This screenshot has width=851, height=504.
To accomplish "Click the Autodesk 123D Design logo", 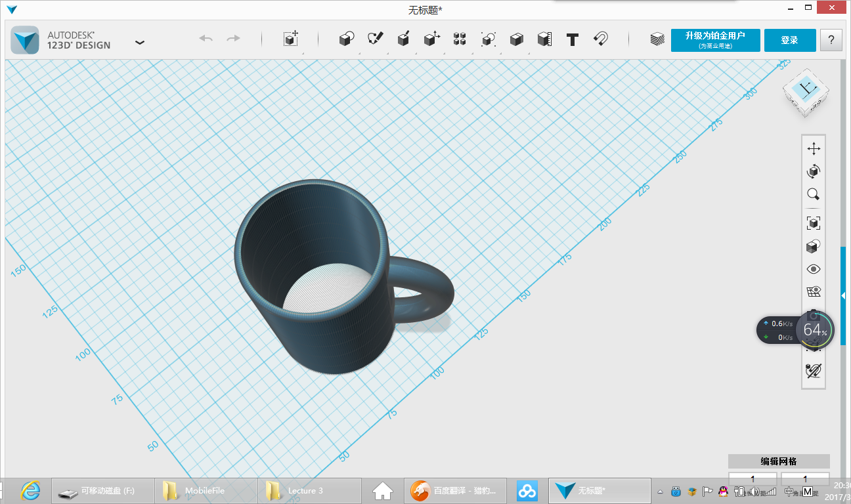I will (x=25, y=40).
